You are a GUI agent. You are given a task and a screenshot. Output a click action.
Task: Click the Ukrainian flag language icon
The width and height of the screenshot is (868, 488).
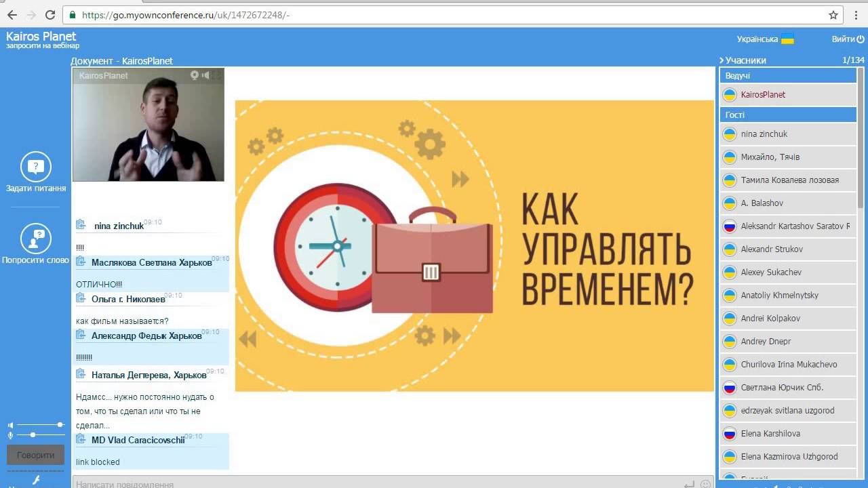pos(787,39)
